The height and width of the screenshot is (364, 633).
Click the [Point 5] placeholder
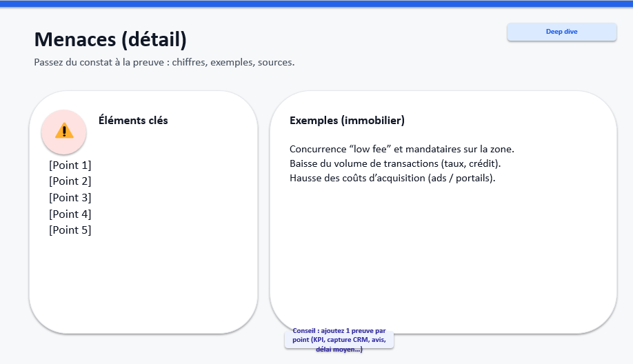[70, 230]
